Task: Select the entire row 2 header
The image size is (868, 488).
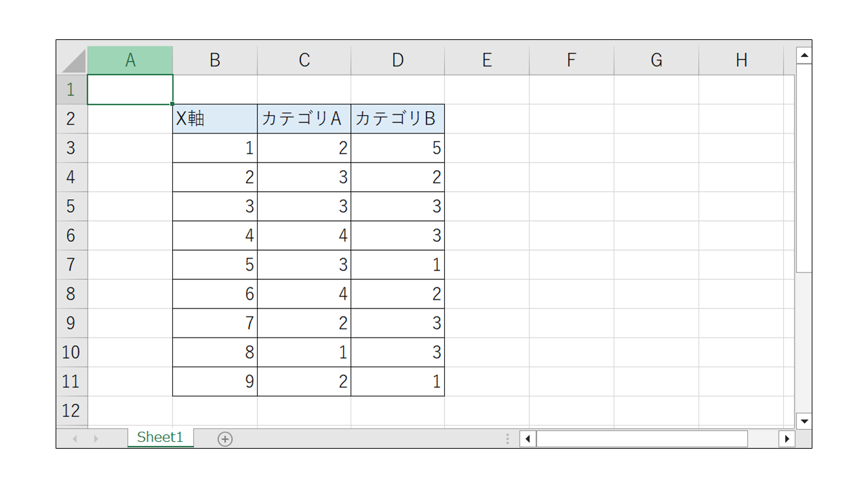Action: [x=71, y=118]
